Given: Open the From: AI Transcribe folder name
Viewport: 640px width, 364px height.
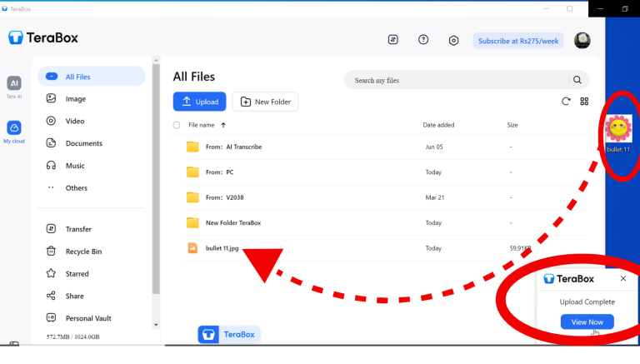Looking at the screenshot, I should [x=233, y=147].
